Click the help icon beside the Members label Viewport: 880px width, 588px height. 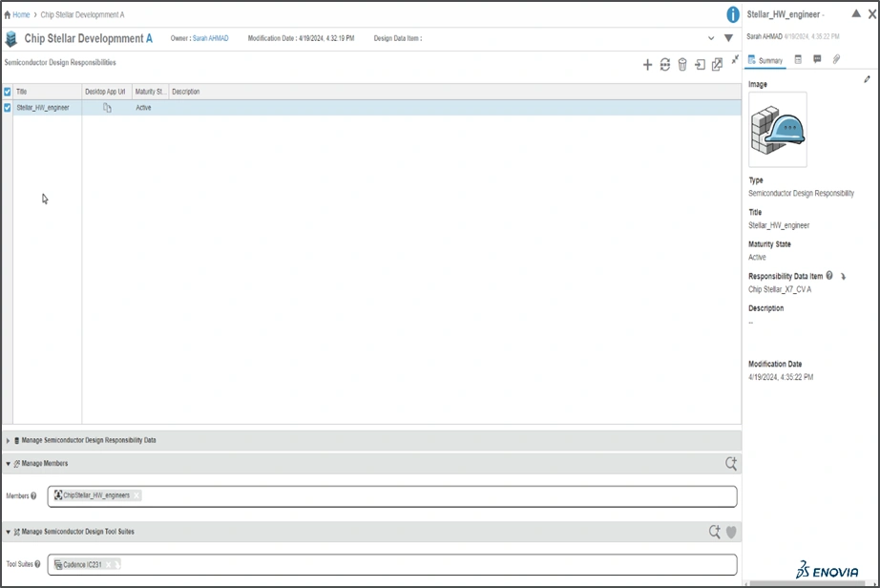33,496
